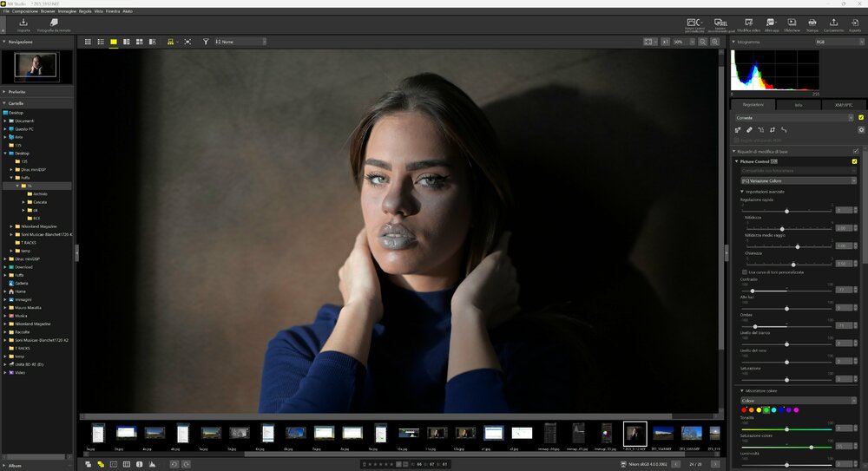
Task: Open the Composizione menu
Action: tap(25, 11)
